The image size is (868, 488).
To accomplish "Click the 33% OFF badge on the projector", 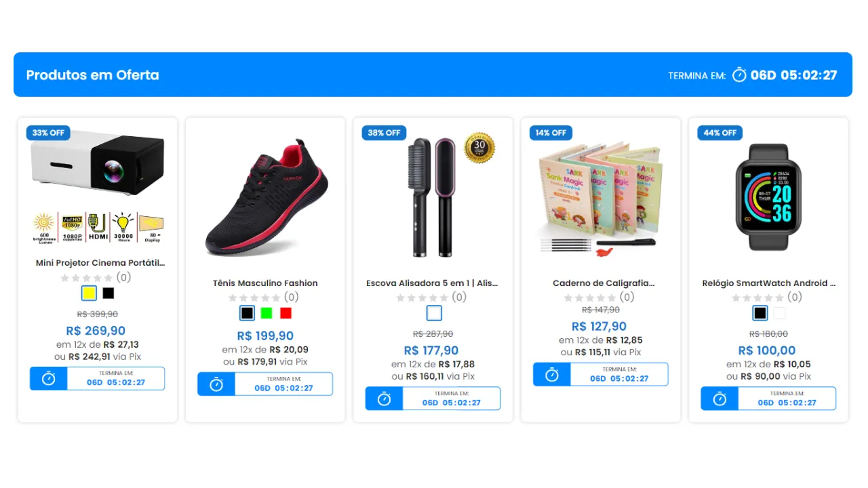I will 48,133.
